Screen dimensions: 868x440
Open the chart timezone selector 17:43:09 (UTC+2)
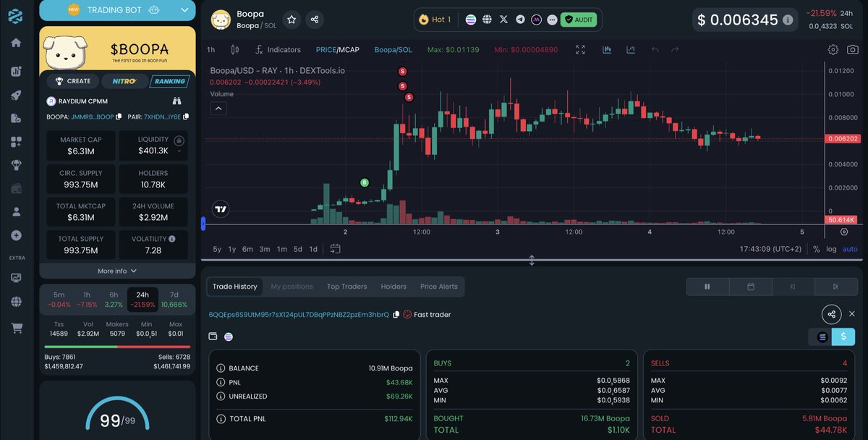click(x=771, y=249)
